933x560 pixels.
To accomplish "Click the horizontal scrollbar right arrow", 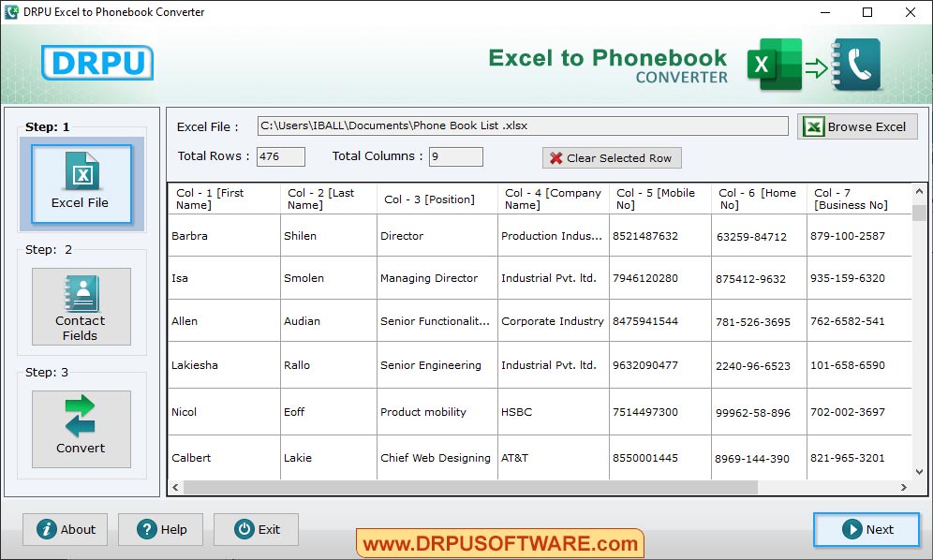I will [903, 487].
